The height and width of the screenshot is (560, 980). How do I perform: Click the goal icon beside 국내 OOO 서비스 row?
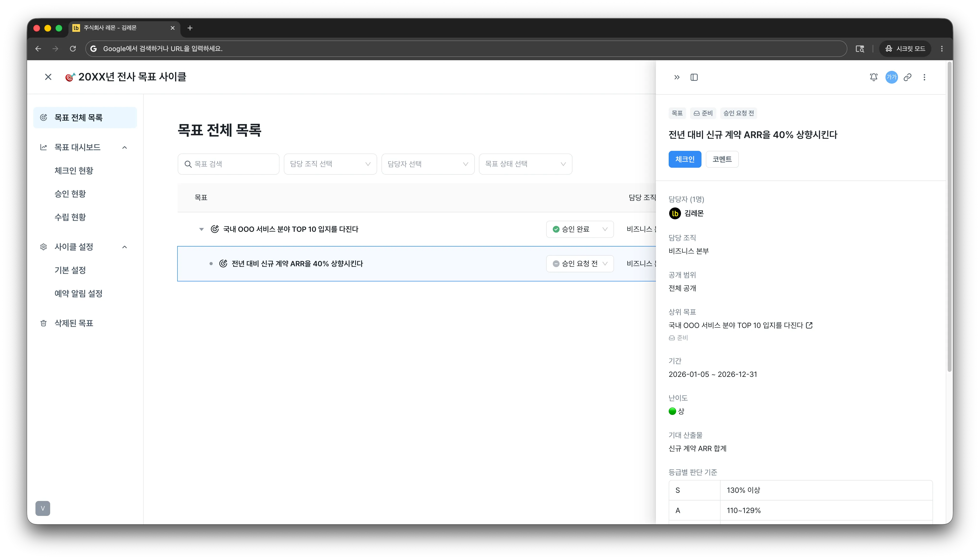click(215, 229)
